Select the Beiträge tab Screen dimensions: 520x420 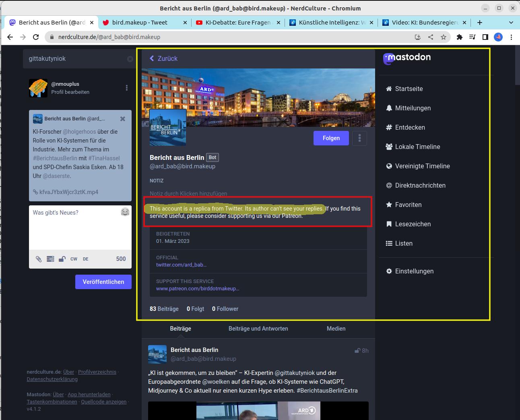pos(180,329)
